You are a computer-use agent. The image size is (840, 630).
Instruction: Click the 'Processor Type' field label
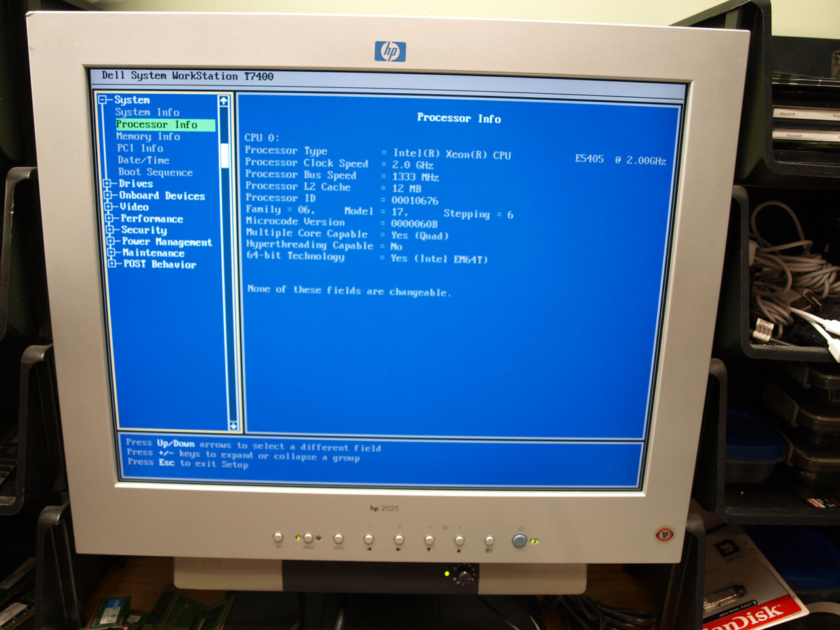coord(286,150)
